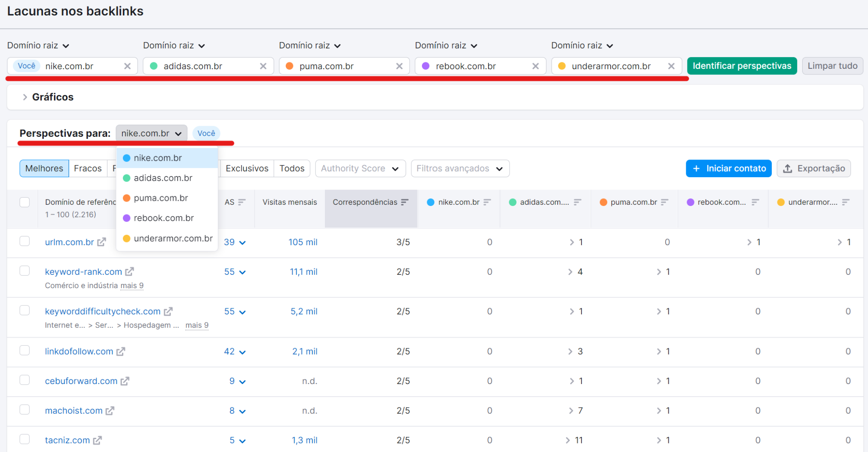Expand rebook backlinks arrow for urlm.com.br
The height and width of the screenshot is (452, 868).
[x=749, y=242]
